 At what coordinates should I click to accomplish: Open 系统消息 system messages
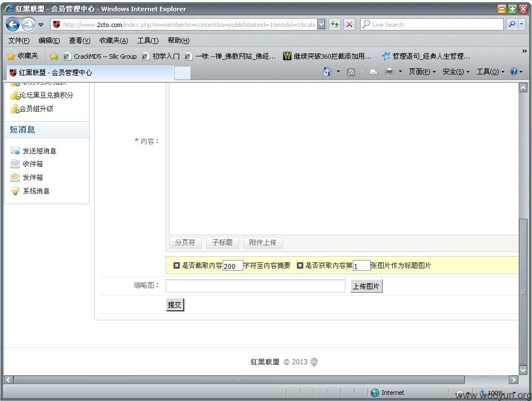pyautogui.click(x=36, y=191)
